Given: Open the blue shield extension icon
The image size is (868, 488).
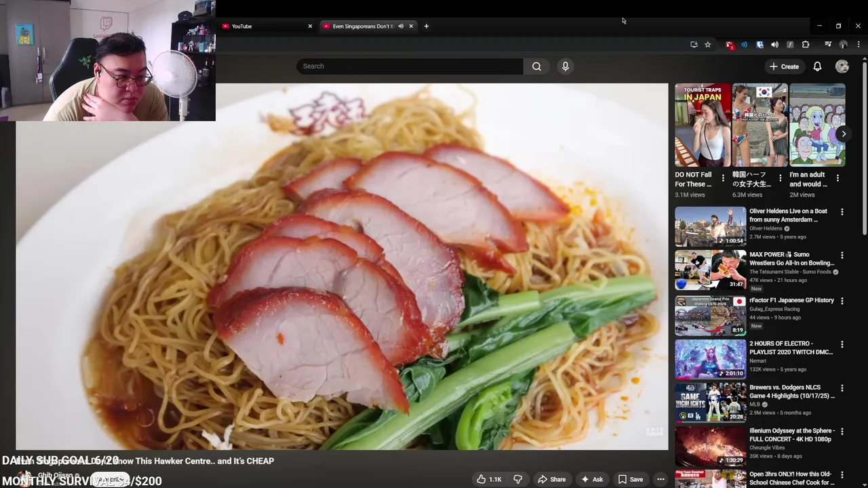Looking at the screenshot, I should click(x=759, y=45).
